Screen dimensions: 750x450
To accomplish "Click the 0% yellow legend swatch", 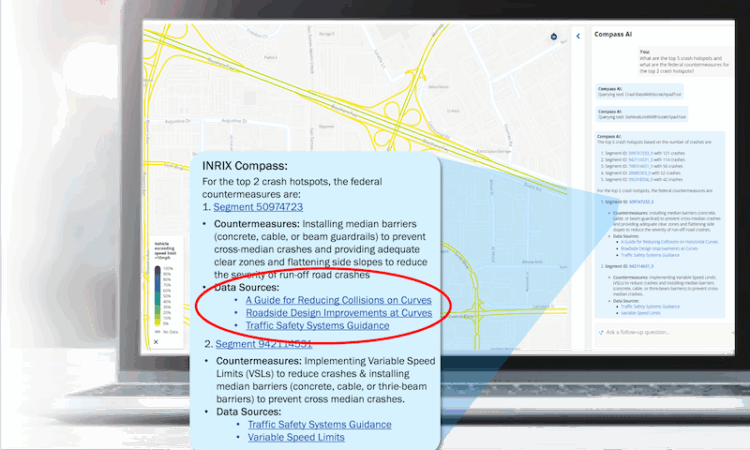I will [157, 323].
